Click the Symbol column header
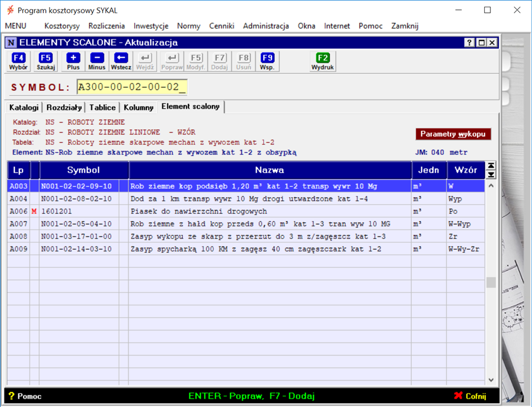532x407 pixels. [x=84, y=170]
